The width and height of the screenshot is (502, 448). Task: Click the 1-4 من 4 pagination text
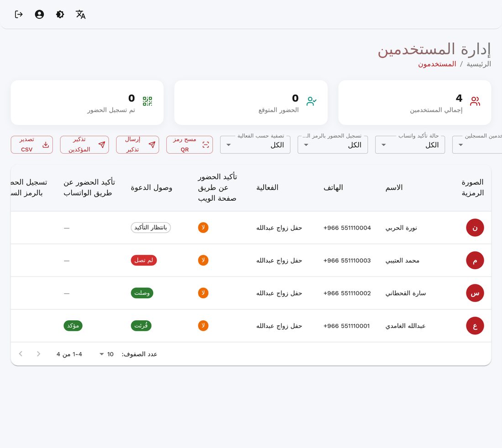[69, 354]
